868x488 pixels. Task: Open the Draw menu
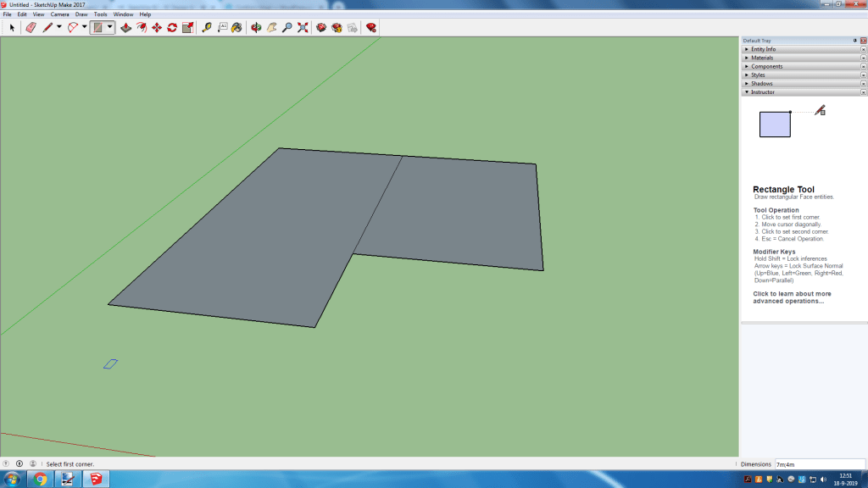[x=81, y=14]
